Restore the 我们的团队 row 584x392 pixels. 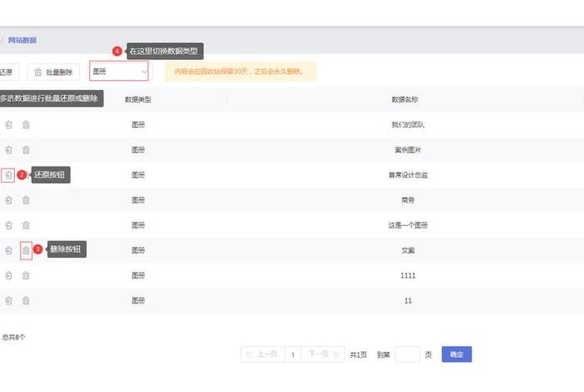(8, 125)
